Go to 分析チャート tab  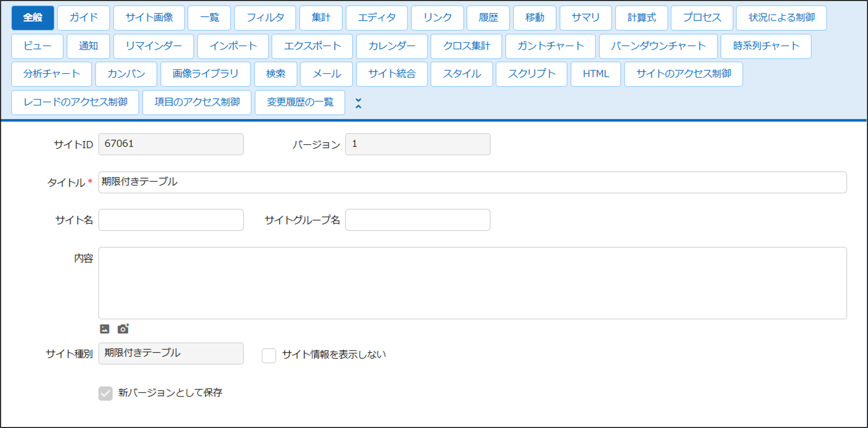[52, 74]
